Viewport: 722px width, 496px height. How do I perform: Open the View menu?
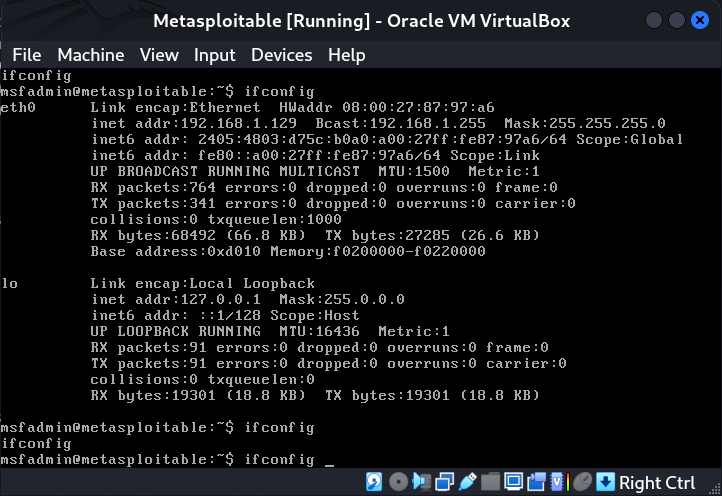159,55
